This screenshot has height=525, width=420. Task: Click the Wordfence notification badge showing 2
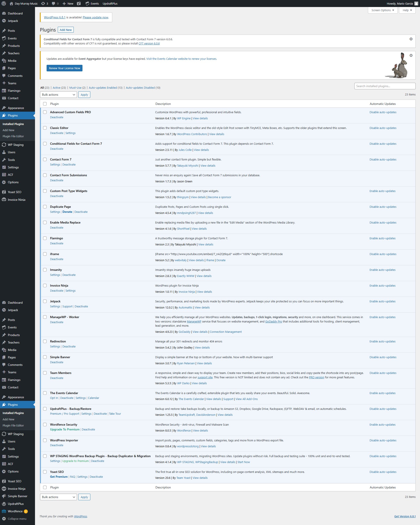tap(26, 511)
